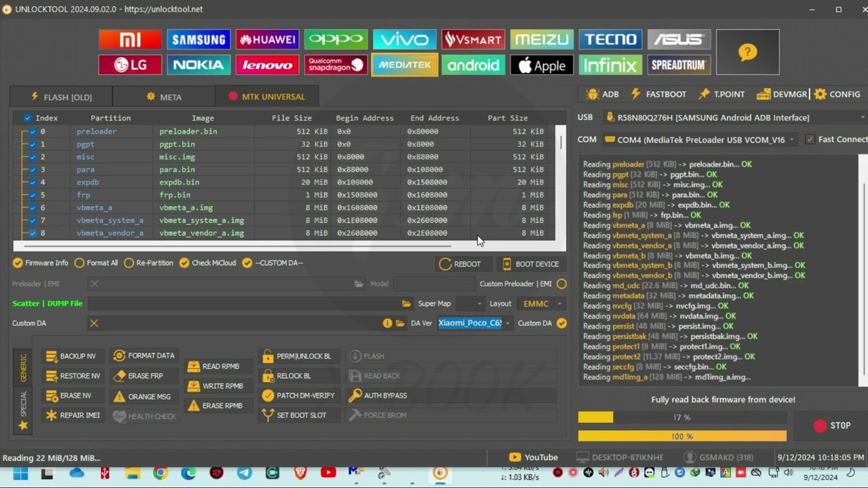The width and height of the screenshot is (868, 488).
Task: Uncheck the frp partition row checkbox
Action: pos(33,195)
